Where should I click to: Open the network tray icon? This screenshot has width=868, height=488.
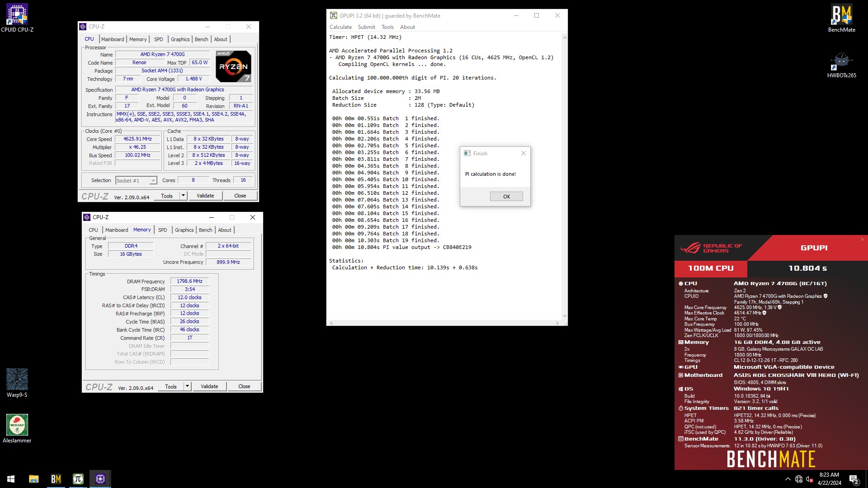click(799, 479)
